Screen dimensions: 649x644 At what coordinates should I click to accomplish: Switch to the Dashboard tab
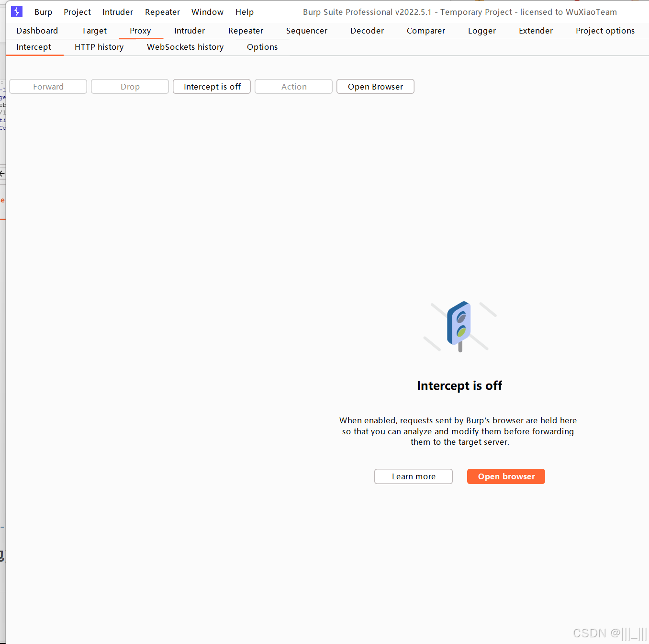tap(37, 31)
